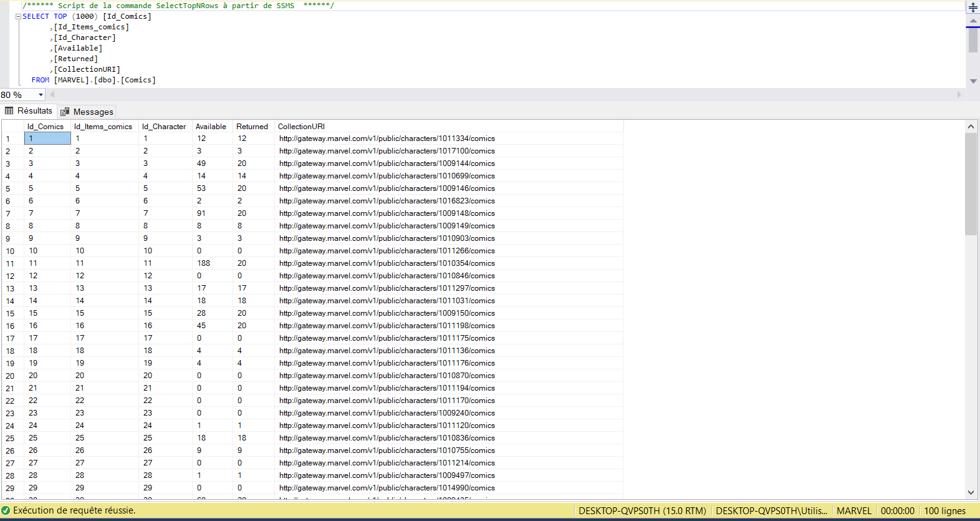
Task: Click the selected Id_Comics cell in row 1
Action: (47, 139)
